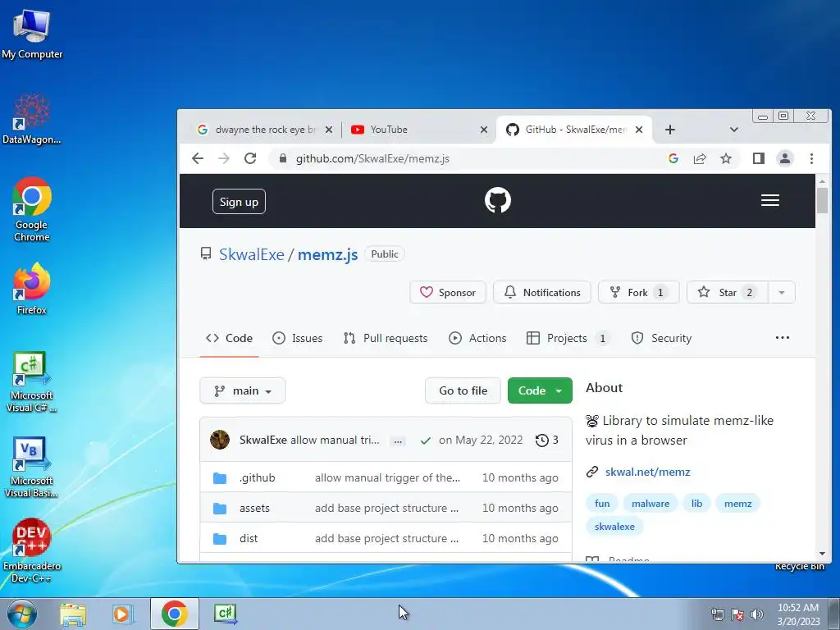Open the Windows Start orb
The height and width of the screenshot is (630, 840).
[x=22, y=614]
